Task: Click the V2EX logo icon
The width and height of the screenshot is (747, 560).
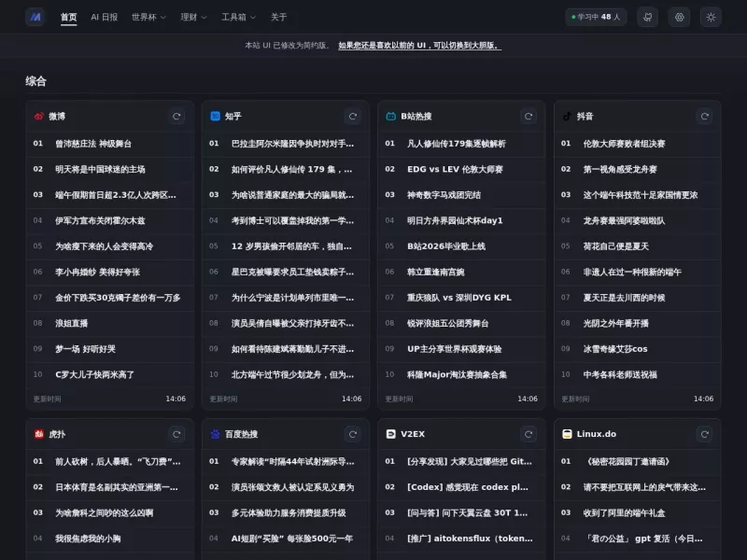Action: pyautogui.click(x=390, y=434)
